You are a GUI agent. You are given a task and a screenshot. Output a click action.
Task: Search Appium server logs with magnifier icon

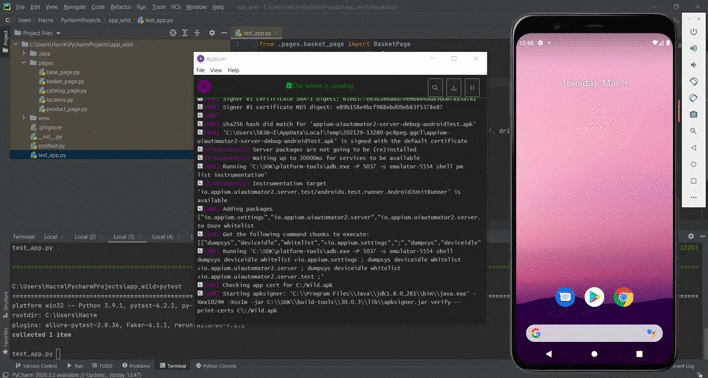(x=435, y=87)
